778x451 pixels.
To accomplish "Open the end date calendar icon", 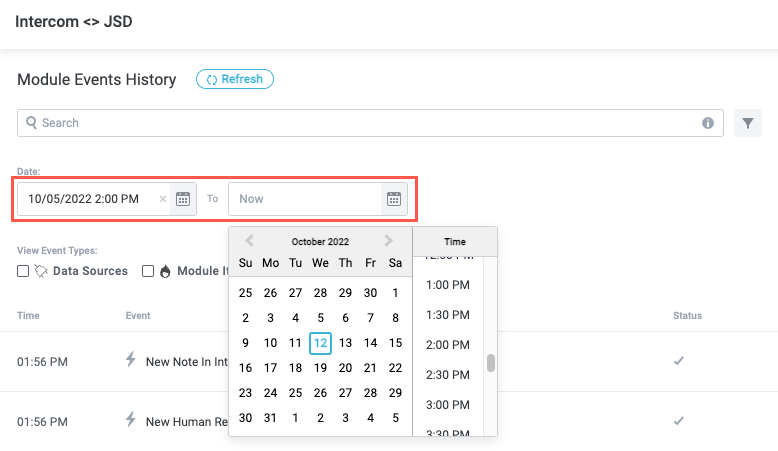I will coord(394,198).
